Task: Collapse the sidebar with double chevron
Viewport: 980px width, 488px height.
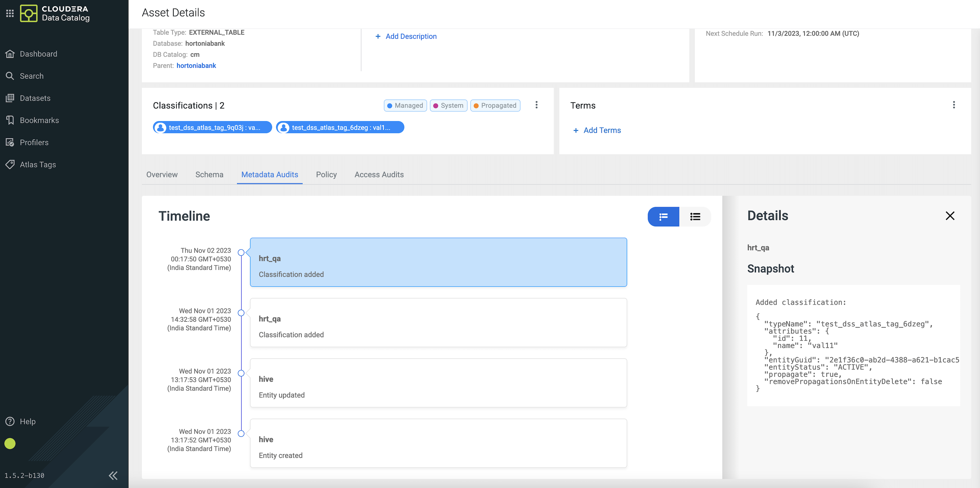Action: pos(113,475)
